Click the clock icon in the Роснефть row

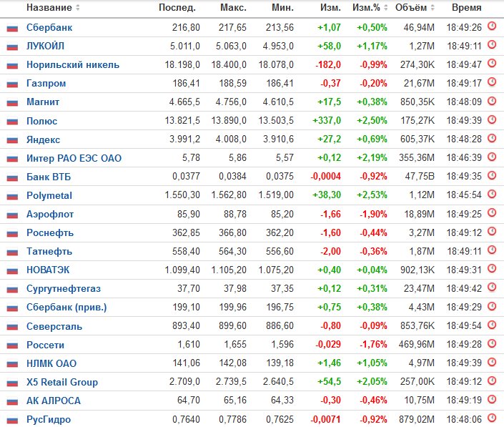pos(492,232)
